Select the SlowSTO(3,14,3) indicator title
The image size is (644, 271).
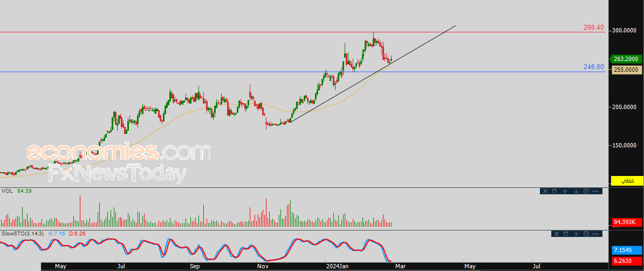[23, 234]
